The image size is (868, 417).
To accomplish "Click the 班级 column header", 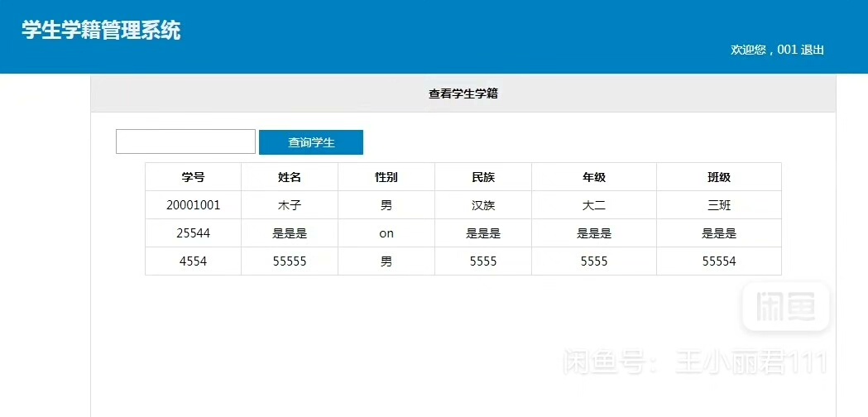I will (719, 177).
